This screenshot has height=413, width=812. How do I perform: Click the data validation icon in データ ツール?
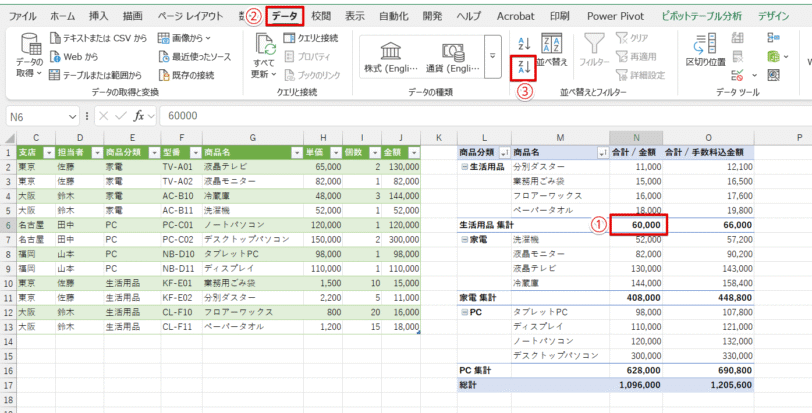737,76
